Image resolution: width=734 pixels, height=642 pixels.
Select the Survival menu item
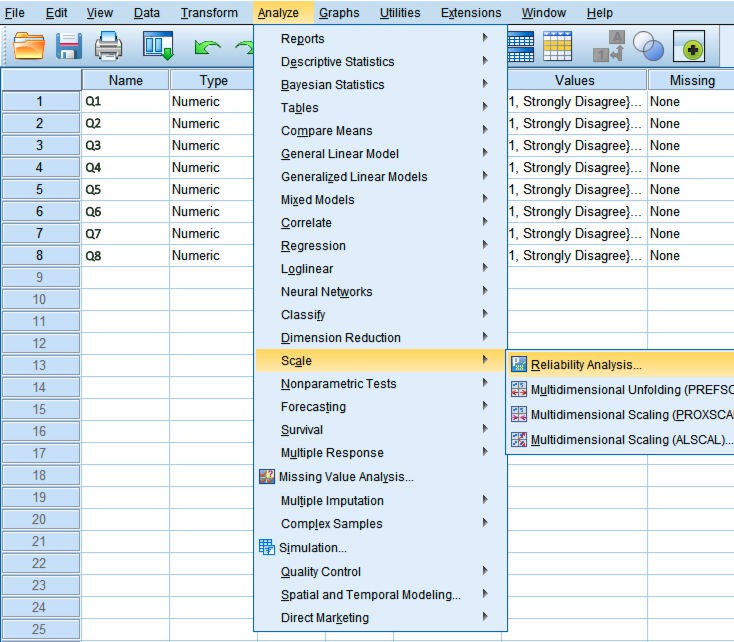point(381,429)
